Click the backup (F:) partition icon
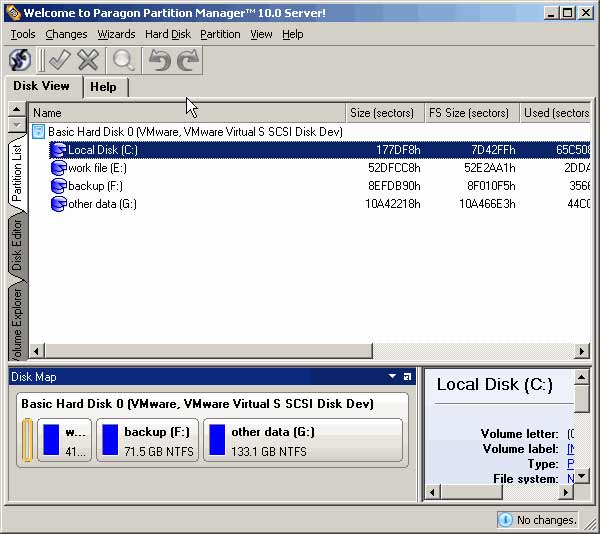The image size is (600, 534). coord(59,186)
